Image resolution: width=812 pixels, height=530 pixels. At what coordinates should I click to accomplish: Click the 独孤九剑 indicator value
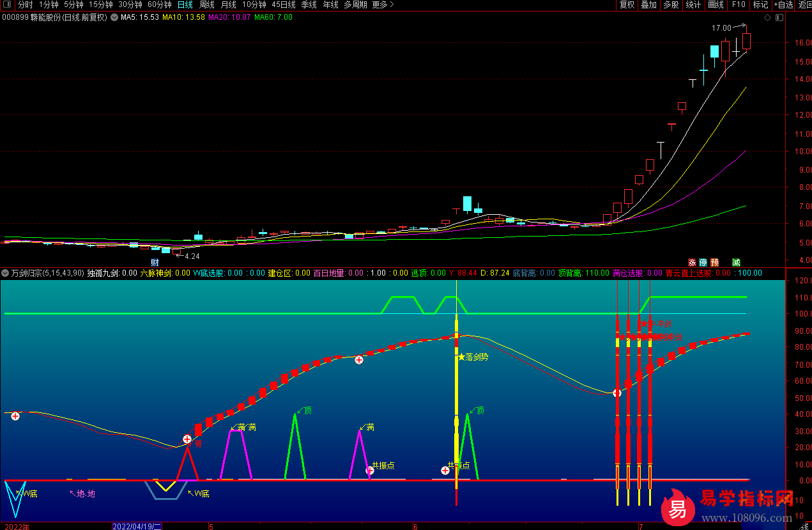tap(112, 273)
